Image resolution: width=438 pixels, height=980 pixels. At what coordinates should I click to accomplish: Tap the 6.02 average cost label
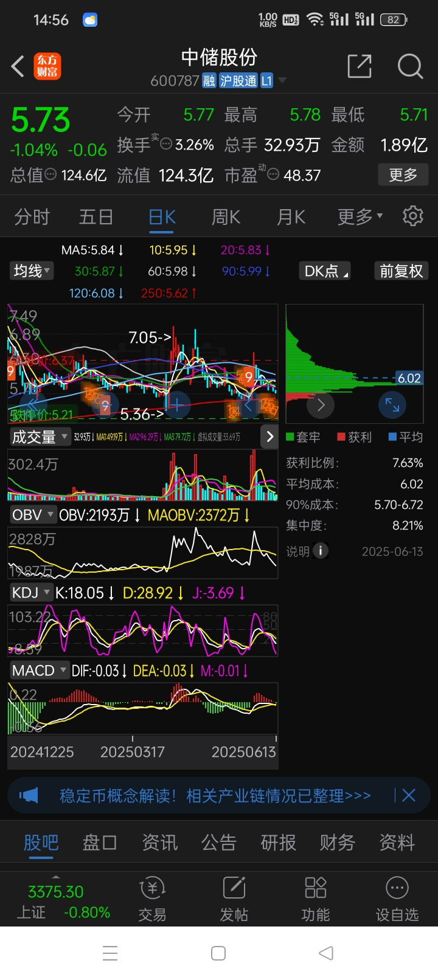click(409, 378)
